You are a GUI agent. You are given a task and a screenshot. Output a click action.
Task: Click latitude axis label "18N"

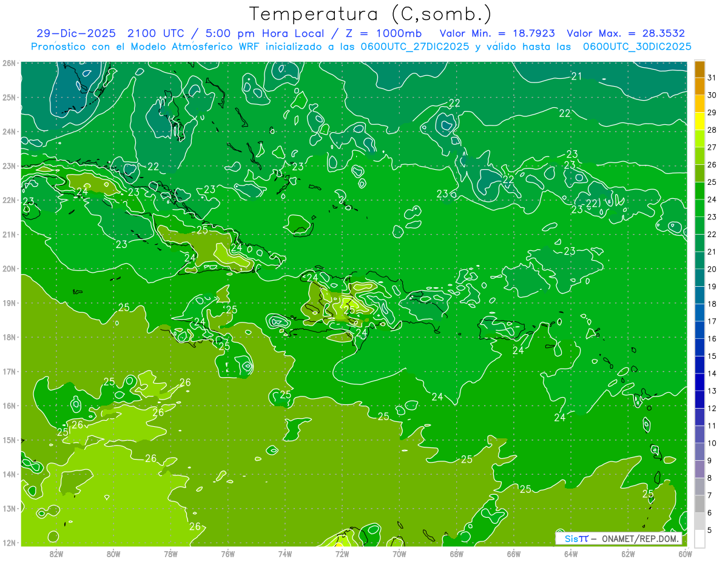(x=9, y=337)
